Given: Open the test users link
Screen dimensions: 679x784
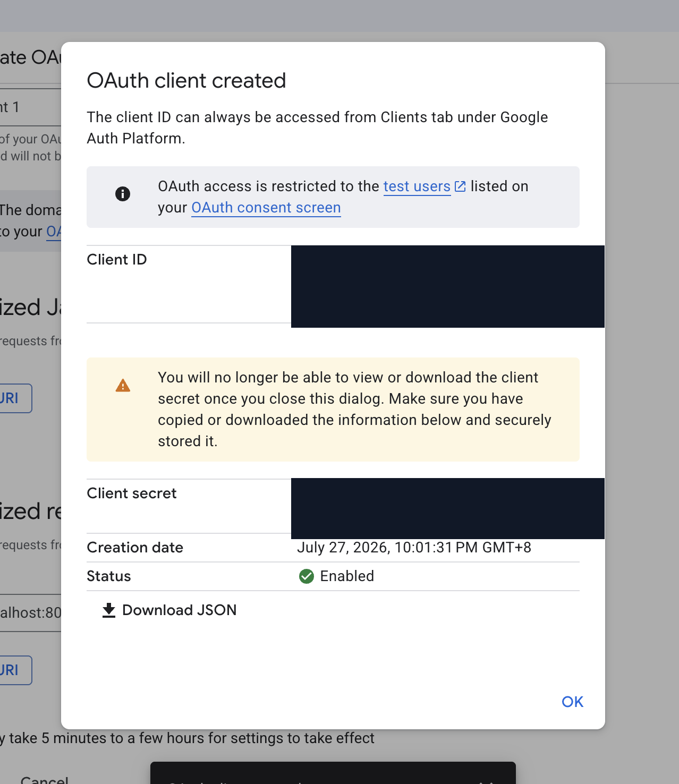Looking at the screenshot, I should tap(417, 186).
